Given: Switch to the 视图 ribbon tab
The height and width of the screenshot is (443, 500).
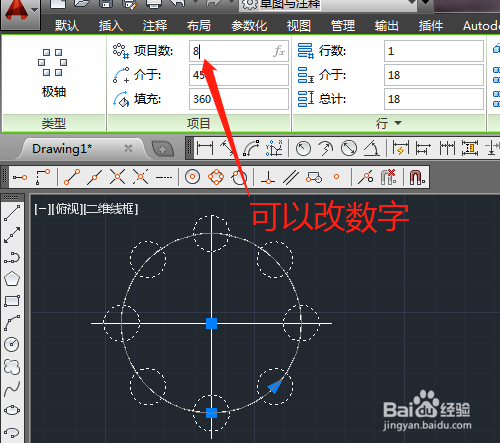Looking at the screenshot, I should coord(299,25).
